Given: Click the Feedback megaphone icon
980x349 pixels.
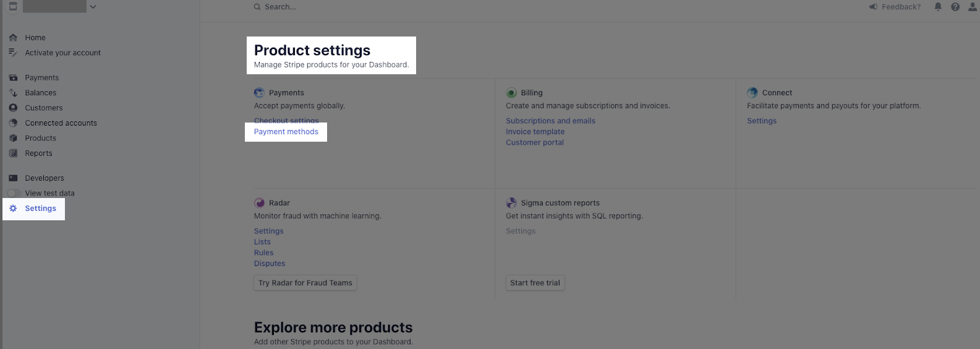Looking at the screenshot, I should 873,7.
